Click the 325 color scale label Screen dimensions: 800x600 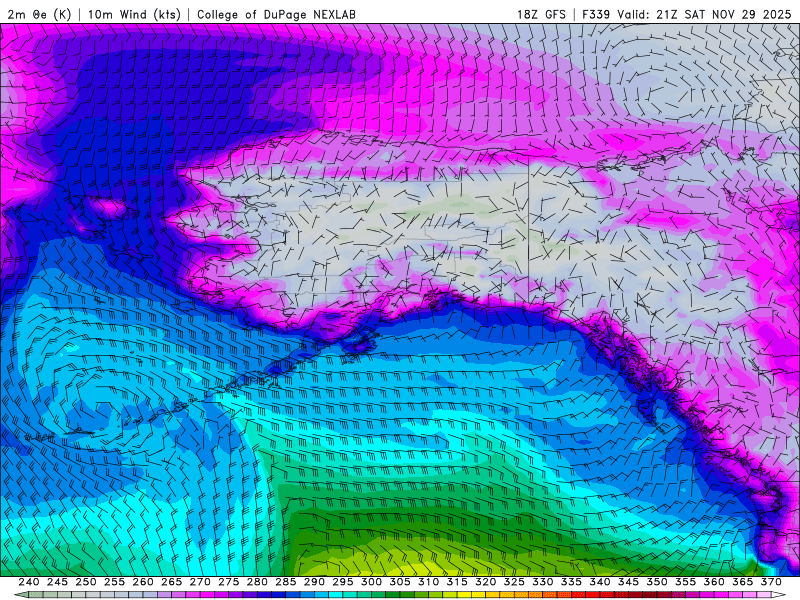(514, 582)
